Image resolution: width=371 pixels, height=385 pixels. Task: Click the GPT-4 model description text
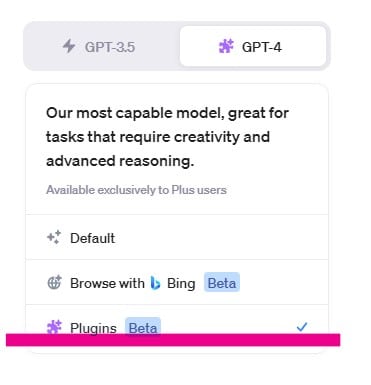(x=167, y=137)
